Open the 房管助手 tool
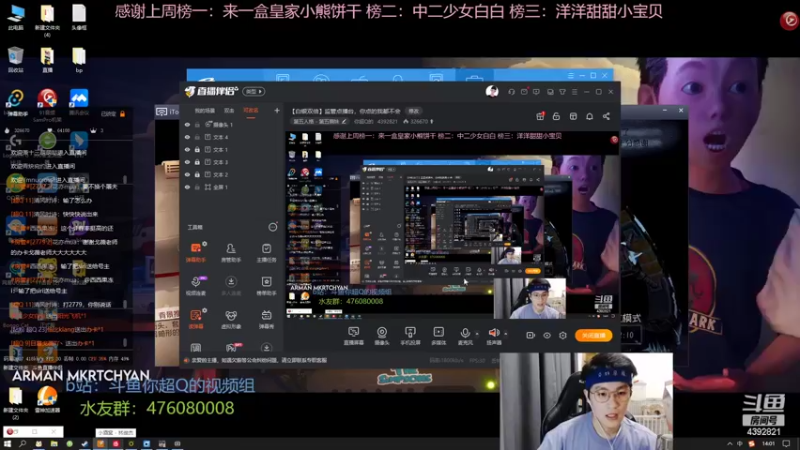The image size is (800, 450). point(231,253)
